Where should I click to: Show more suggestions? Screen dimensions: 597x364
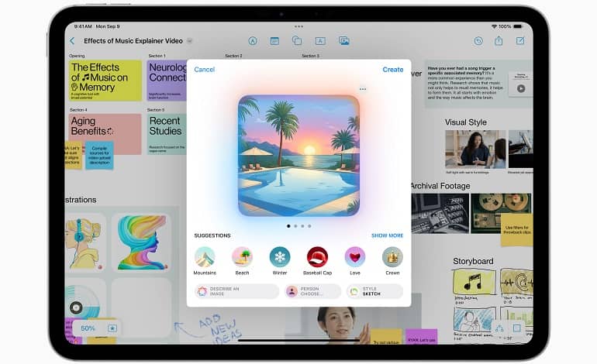tap(387, 235)
